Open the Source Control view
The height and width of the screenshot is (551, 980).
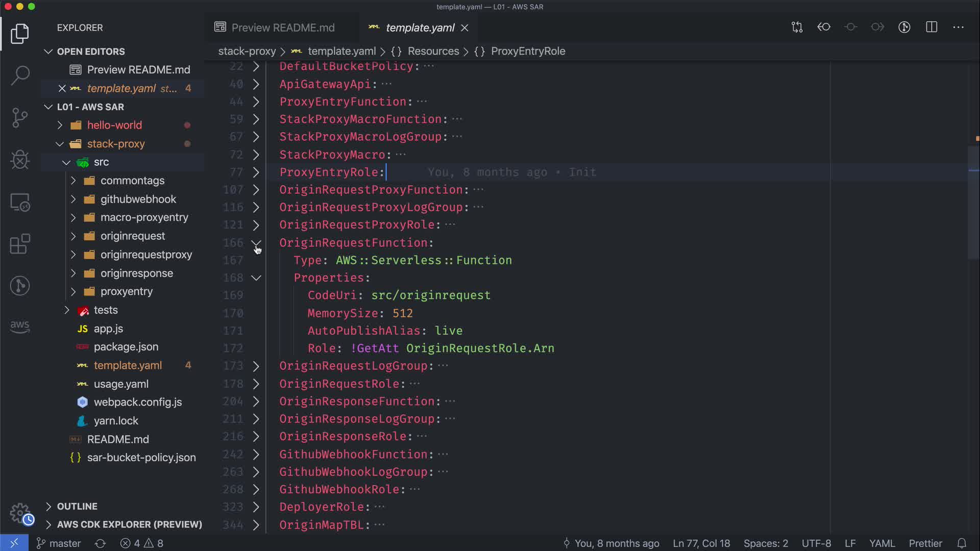[x=20, y=118]
